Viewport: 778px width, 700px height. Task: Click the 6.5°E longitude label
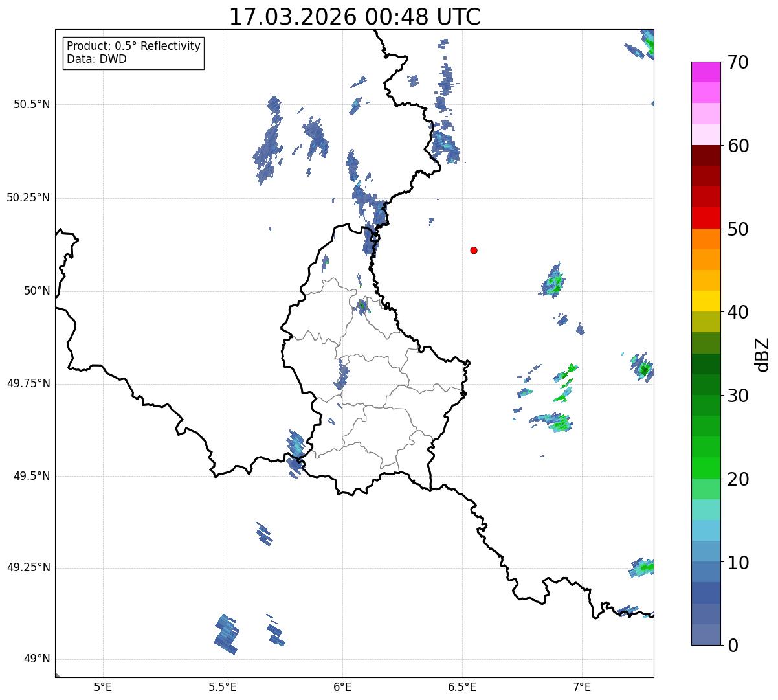462,686
